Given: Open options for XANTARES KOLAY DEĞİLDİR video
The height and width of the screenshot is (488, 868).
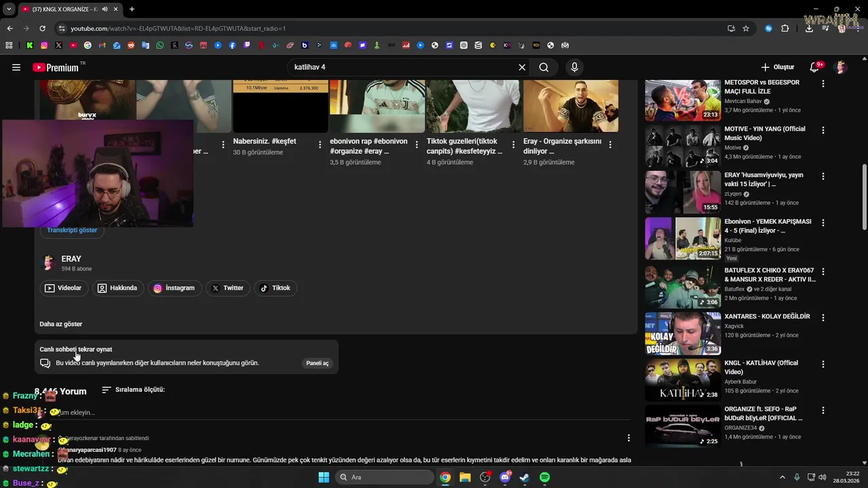Looking at the screenshot, I should point(823,317).
